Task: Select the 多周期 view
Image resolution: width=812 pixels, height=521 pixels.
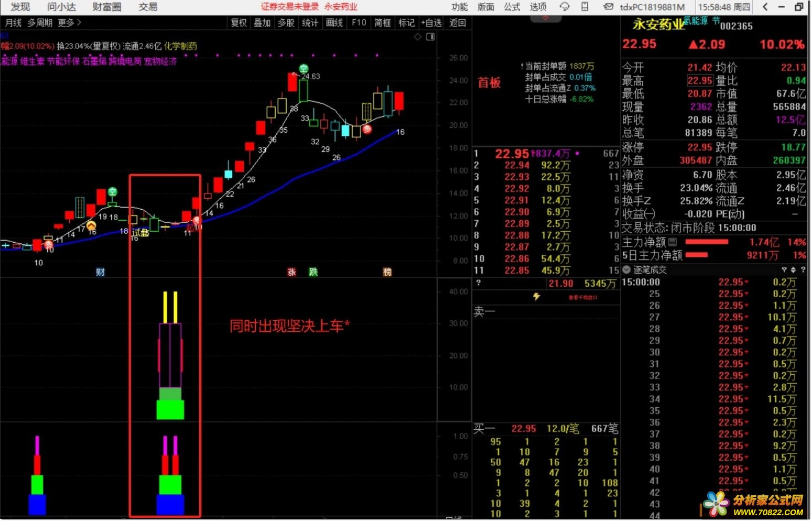Action: click(40, 23)
